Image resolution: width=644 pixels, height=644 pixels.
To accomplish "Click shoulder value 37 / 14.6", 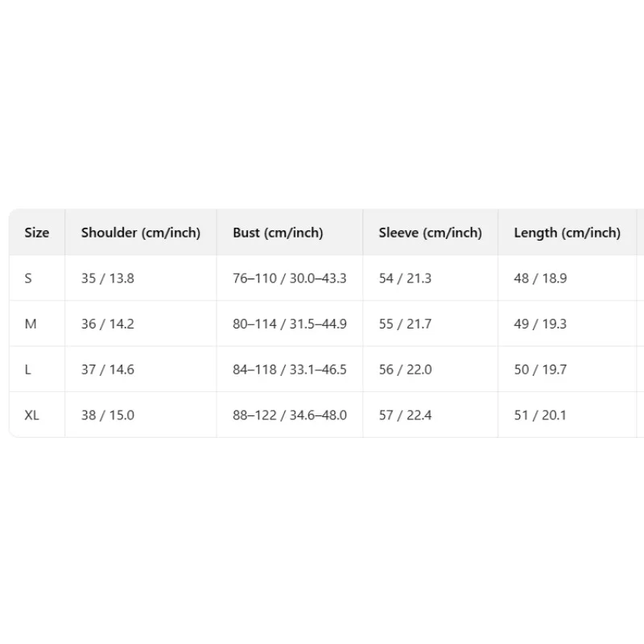I will click(108, 369).
